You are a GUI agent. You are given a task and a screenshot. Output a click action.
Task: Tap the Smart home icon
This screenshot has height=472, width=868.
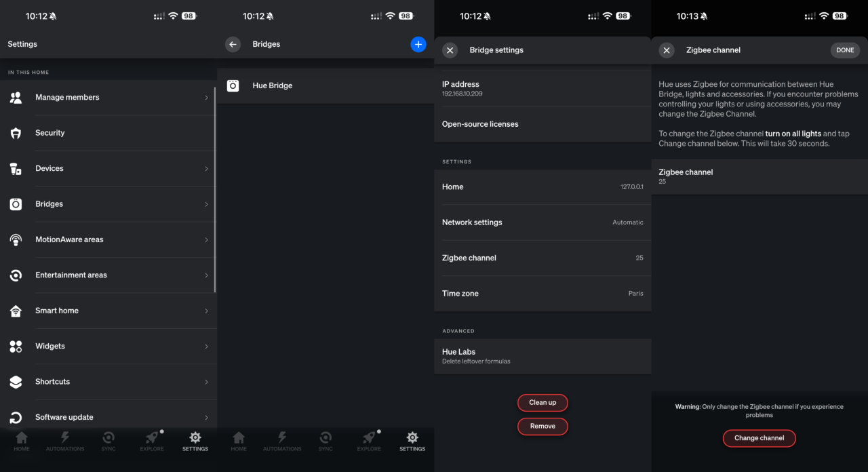[16, 311]
